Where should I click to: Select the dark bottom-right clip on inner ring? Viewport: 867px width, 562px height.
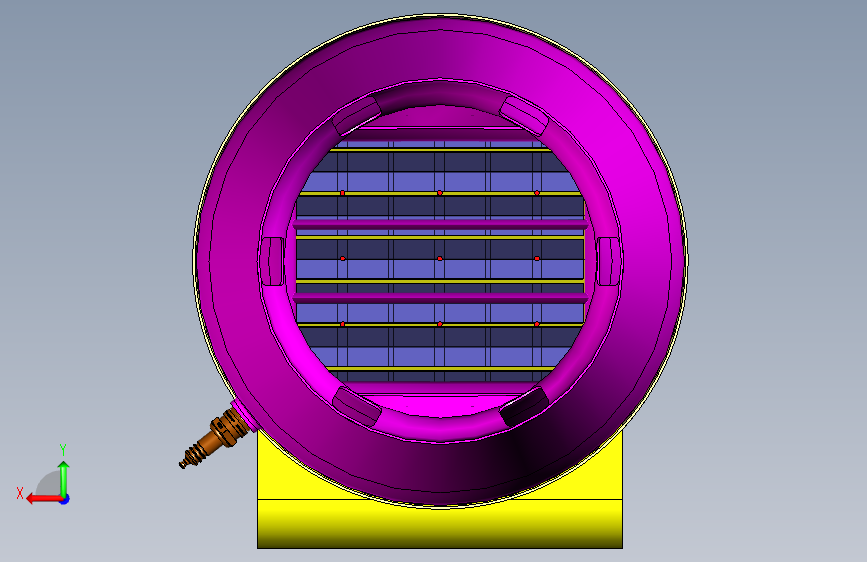click(524, 406)
